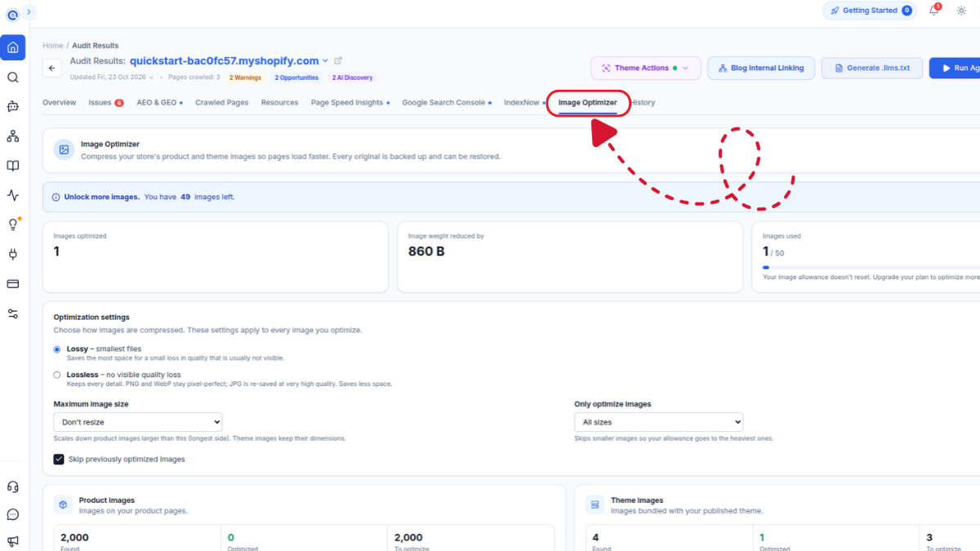Click the Theme images 4 Found value
This screenshot has height=551, width=980.
point(596,537)
